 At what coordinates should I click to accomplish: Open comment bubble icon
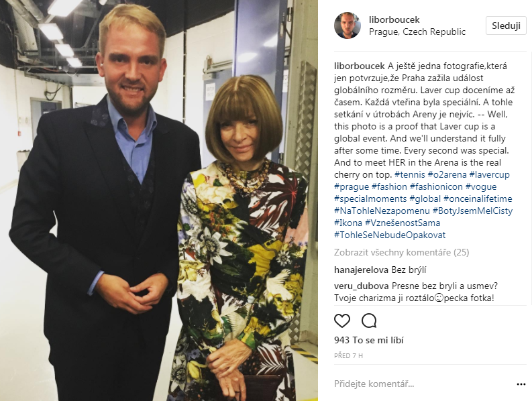[x=369, y=321]
